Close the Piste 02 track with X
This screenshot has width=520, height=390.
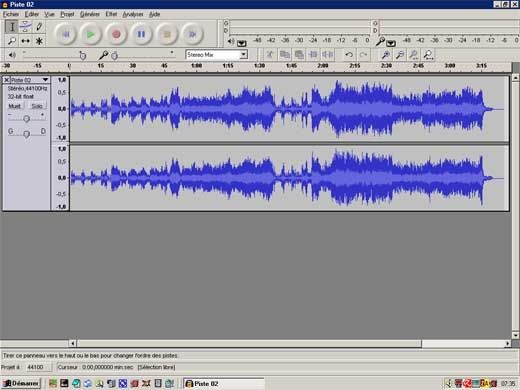tap(6, 80)
